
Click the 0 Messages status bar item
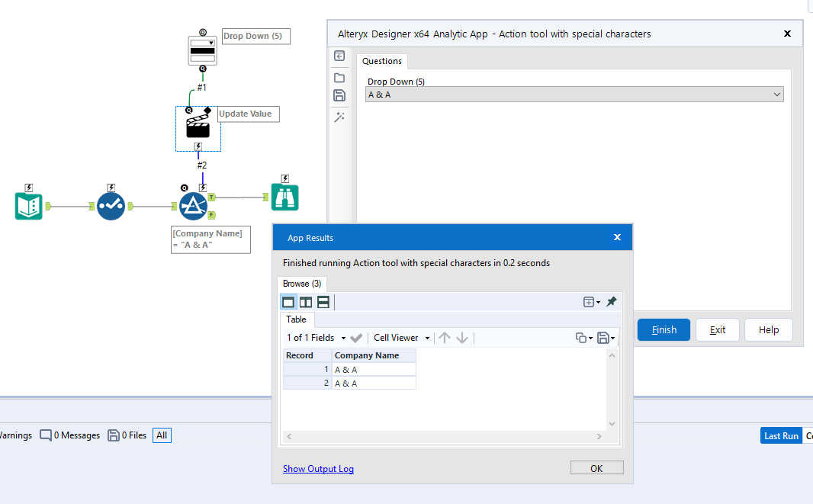click(x=69, y=435)
